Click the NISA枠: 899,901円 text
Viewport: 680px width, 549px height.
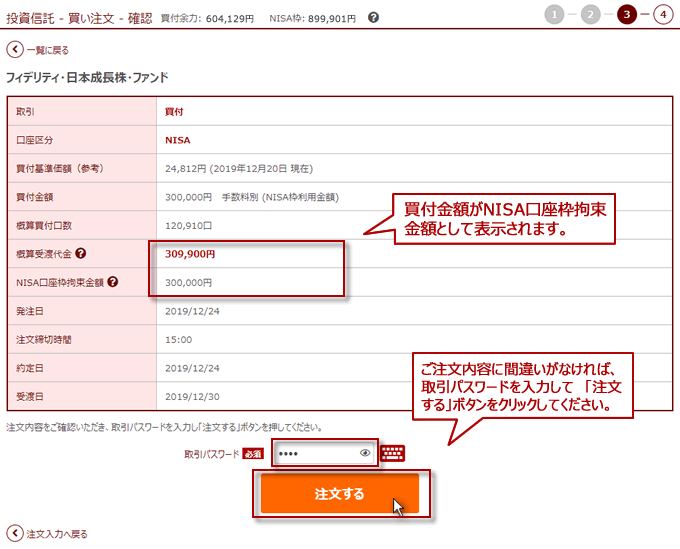312,19
